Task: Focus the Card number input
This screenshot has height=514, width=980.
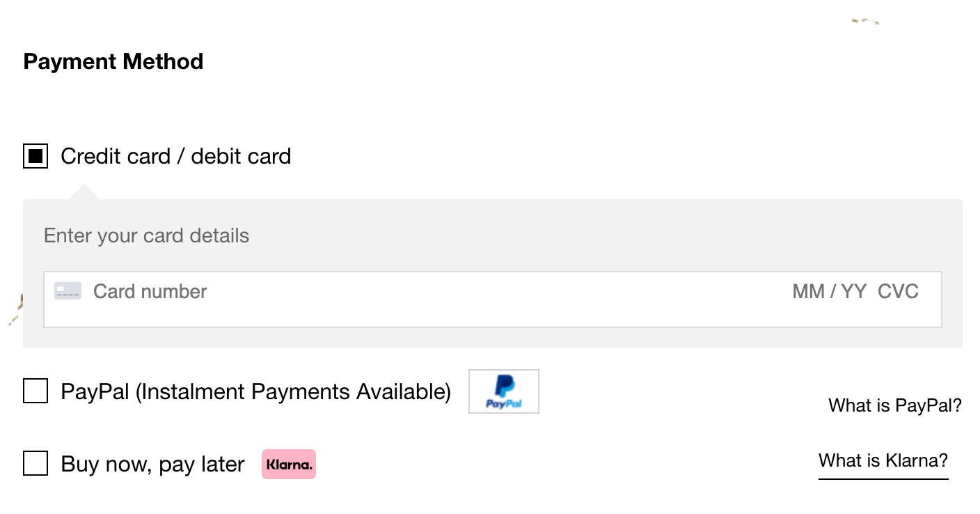Action: point(348,291)
